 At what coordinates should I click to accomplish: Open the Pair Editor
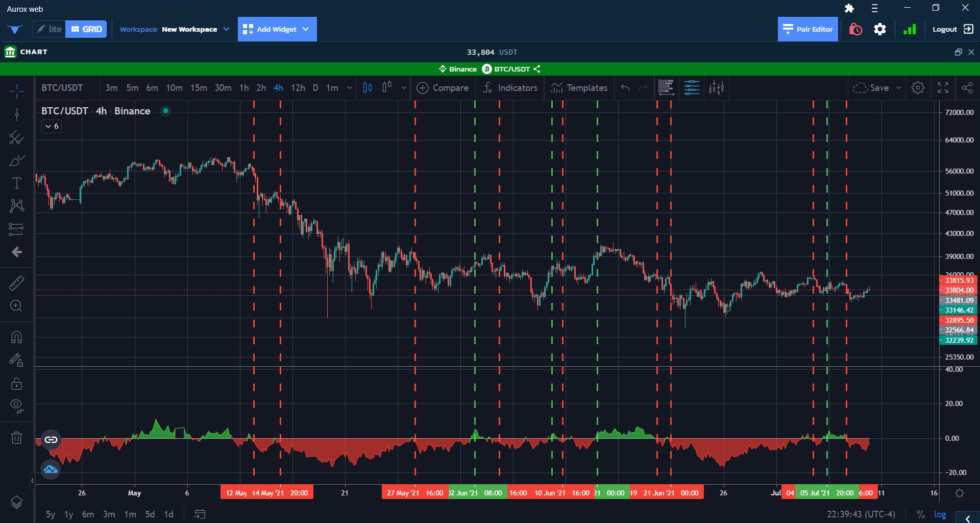point(807,29)
